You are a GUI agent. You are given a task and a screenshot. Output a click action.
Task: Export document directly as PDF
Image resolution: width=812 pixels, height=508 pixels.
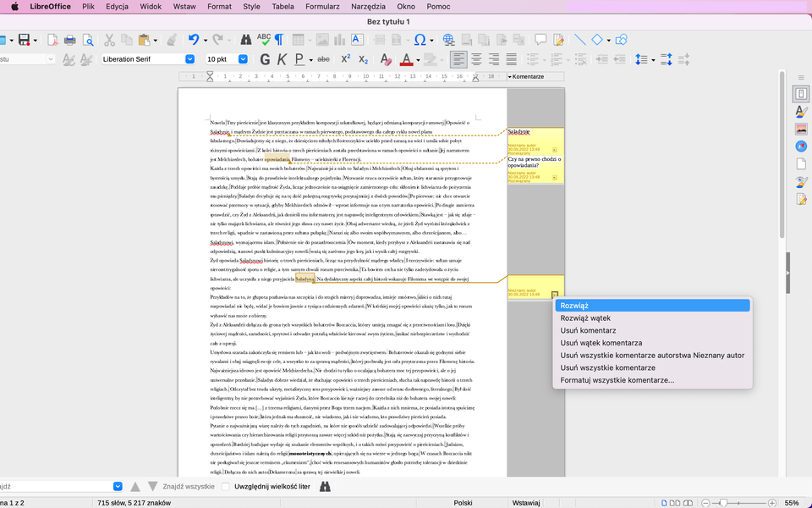(x=53, y=39)
